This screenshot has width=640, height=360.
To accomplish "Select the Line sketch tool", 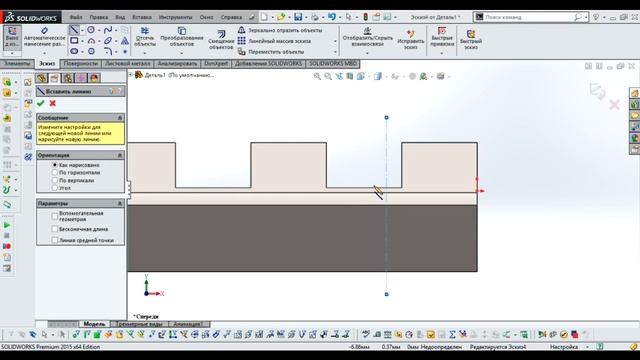I will (x=74, y=30).
